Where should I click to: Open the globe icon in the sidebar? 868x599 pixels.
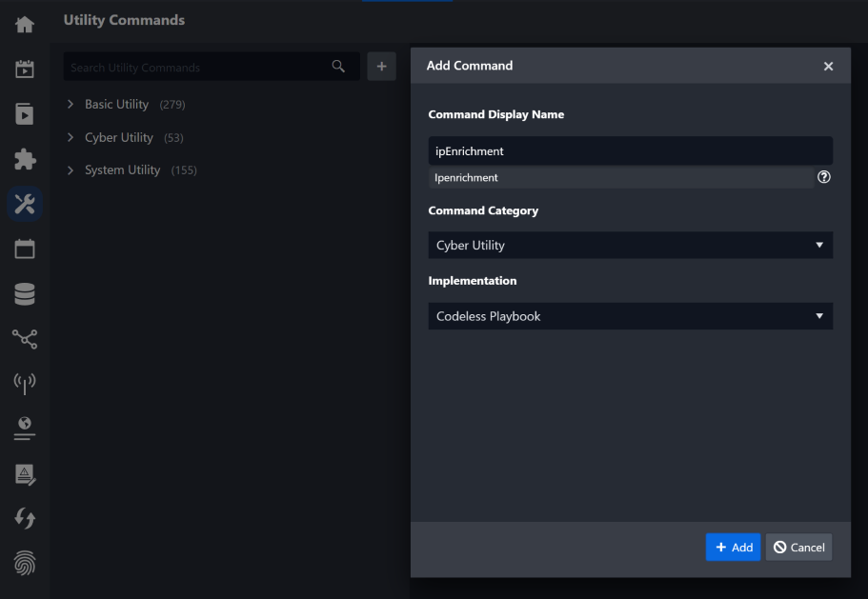pyautogui.click(x=24, y=429)
